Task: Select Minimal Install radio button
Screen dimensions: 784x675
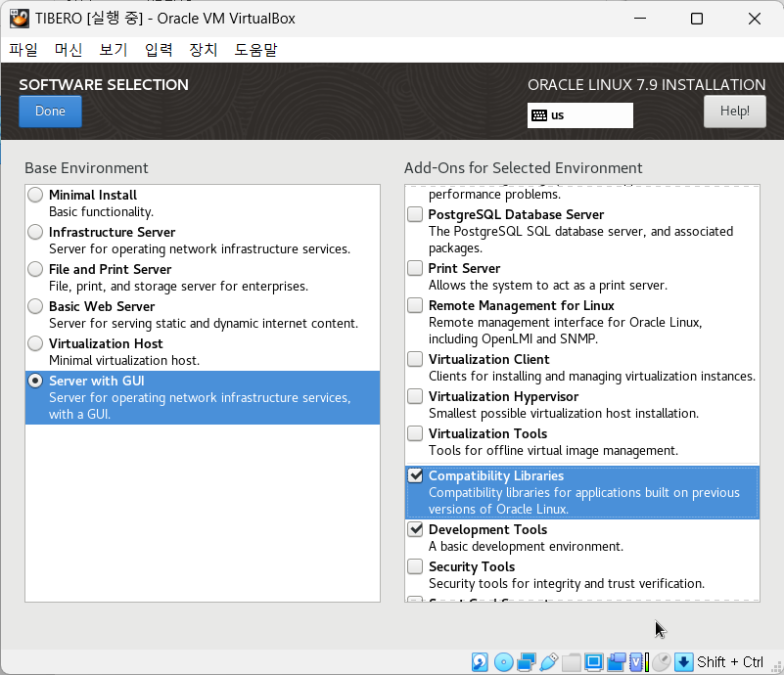Action: pyautogui.click(x=35, y=195)
